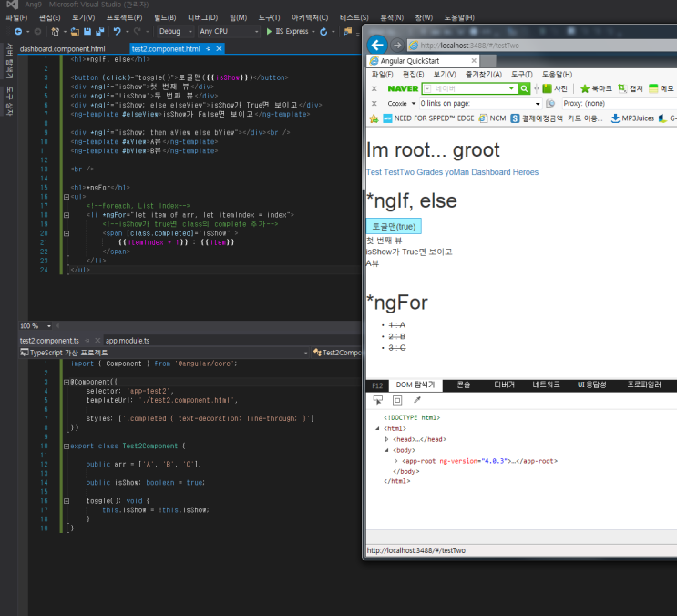Expand the <app-root> node in DOM explorer
Image resolution: width=677 pixels, height=616 pixels.
point(395,461)
